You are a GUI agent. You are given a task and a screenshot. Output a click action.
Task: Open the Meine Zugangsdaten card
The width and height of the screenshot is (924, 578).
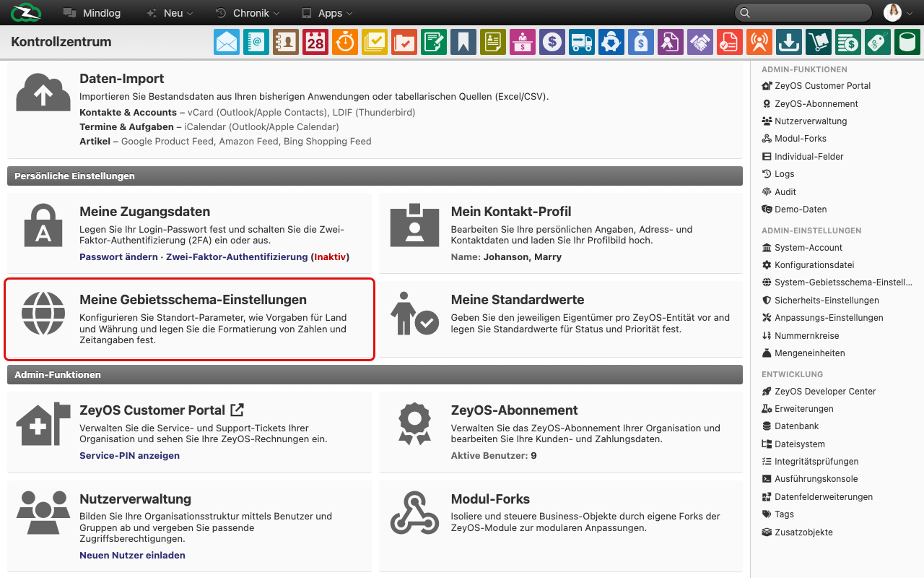[x=189, y=233]
